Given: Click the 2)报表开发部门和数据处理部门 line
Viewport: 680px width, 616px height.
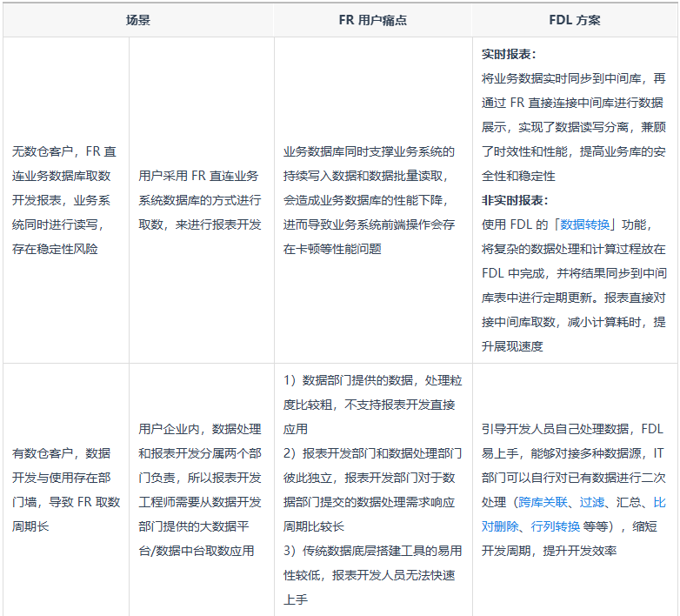Looking at the screenshot, I should point(372,453).
